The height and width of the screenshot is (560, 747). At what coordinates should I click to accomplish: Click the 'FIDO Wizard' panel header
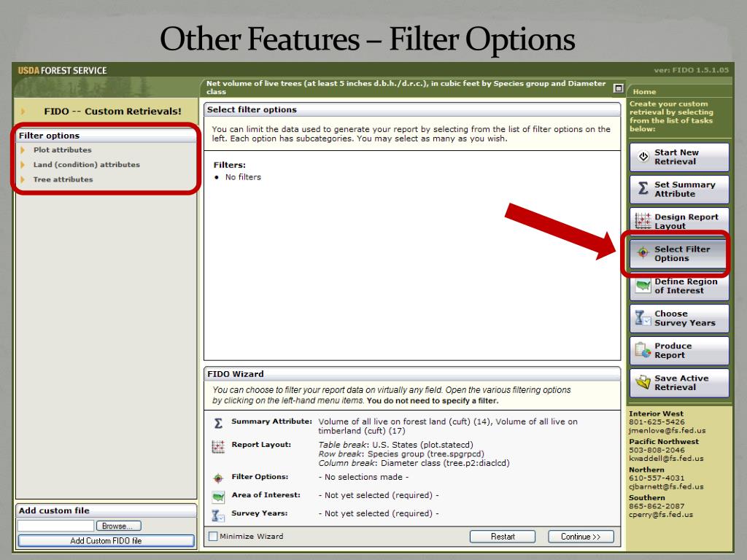click(x=412, y=374)
